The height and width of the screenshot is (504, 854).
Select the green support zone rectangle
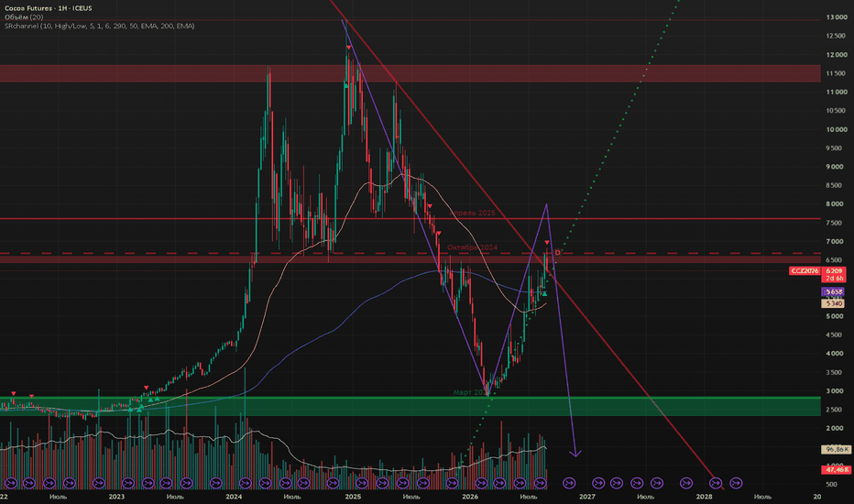point(411,407)
